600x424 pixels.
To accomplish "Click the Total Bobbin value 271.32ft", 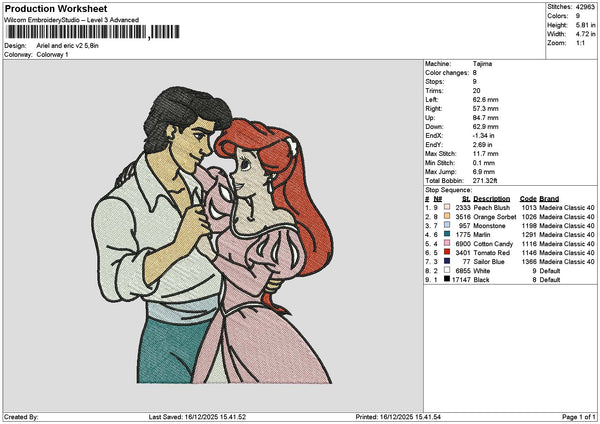I will pos(485,181).
